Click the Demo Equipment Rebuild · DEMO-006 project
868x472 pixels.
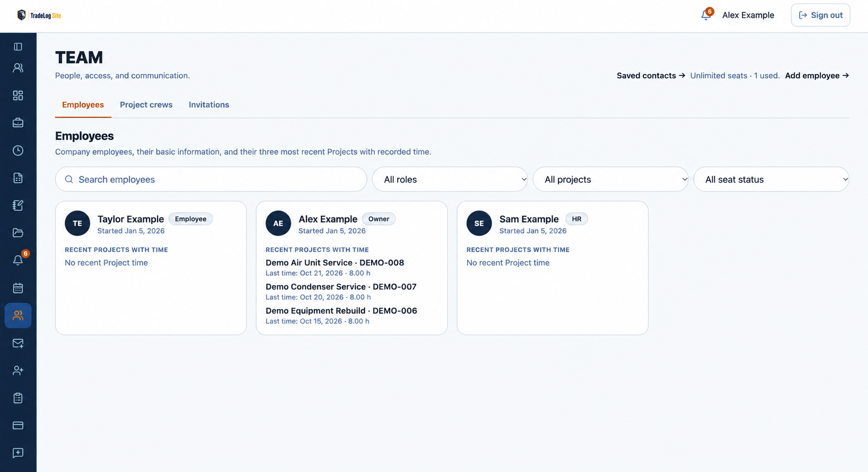[x=341, y=311]
